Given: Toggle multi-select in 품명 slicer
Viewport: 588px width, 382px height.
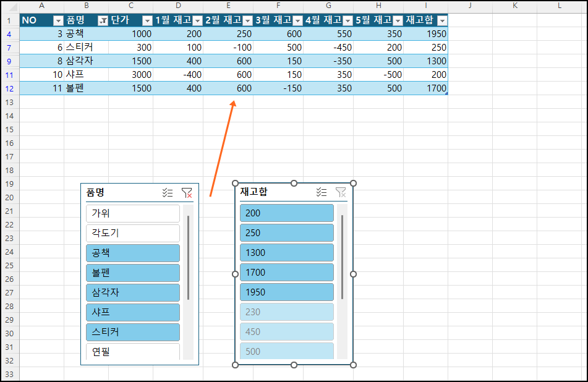Looking at the screenshot, I should click(168, 193).
